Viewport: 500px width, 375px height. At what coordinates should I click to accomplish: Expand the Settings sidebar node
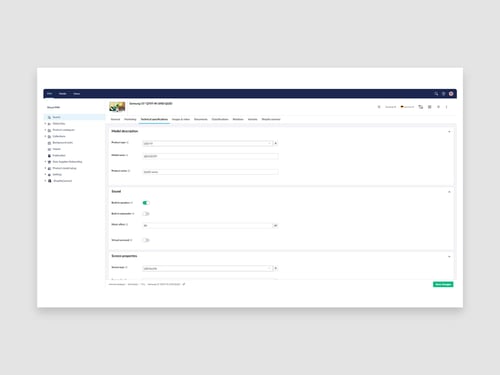click(x=45, y=174)
